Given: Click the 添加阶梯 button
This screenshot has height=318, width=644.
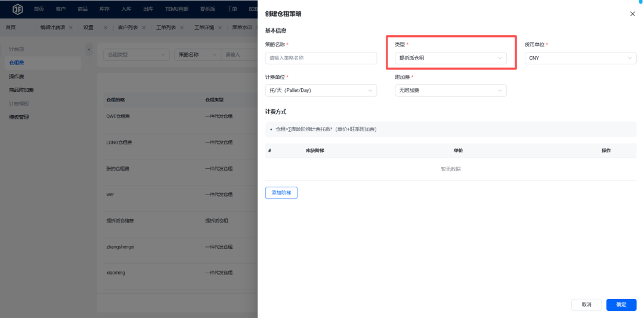Looking at the screenshot, I should click(x=281, y=193).
